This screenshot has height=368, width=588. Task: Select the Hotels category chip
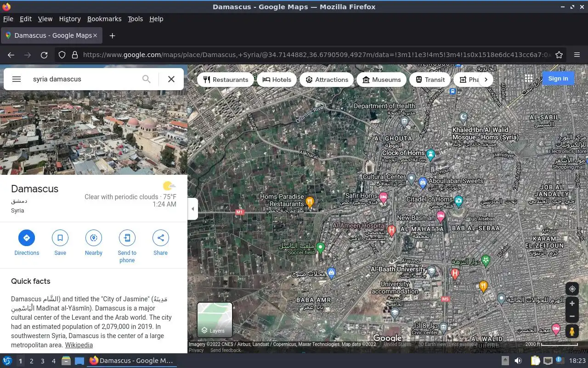click(277, 80)
